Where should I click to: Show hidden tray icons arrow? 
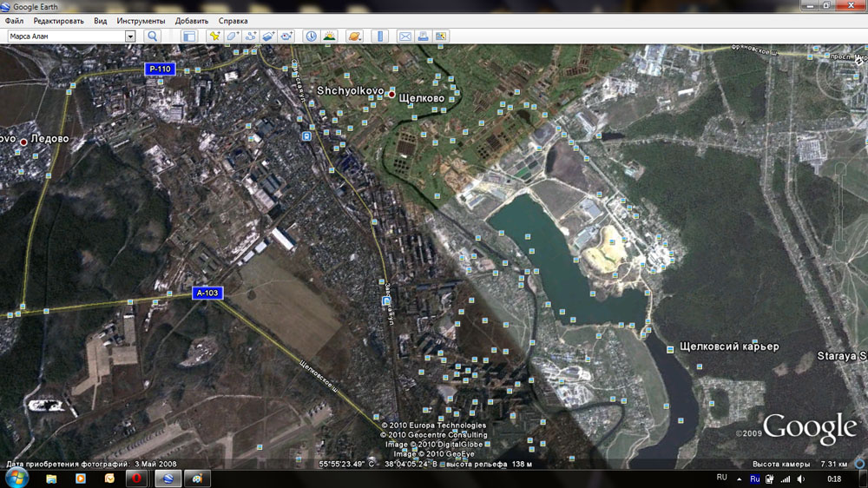[x=739, y=479]
